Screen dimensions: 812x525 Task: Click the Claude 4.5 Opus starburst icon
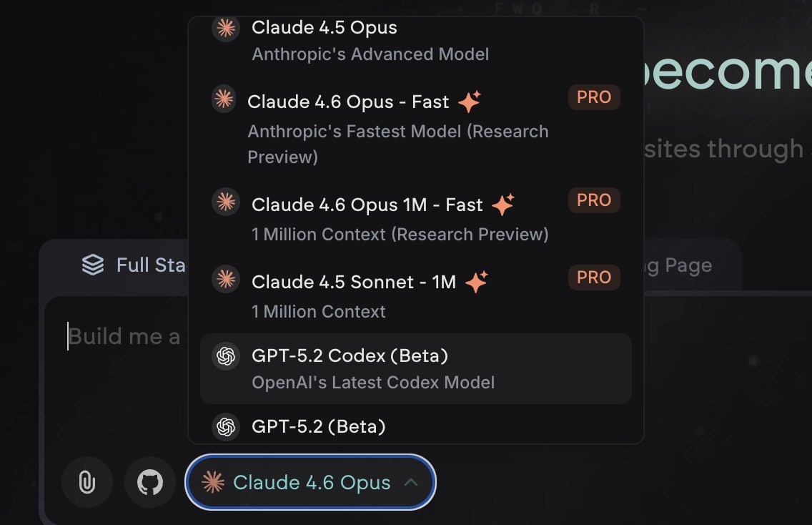coord(225,29)
